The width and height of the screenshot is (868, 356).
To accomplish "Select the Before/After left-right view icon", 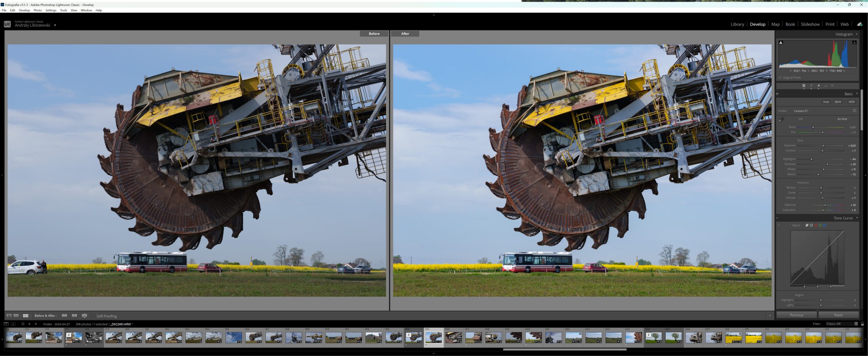I will [x=25, y=316].
